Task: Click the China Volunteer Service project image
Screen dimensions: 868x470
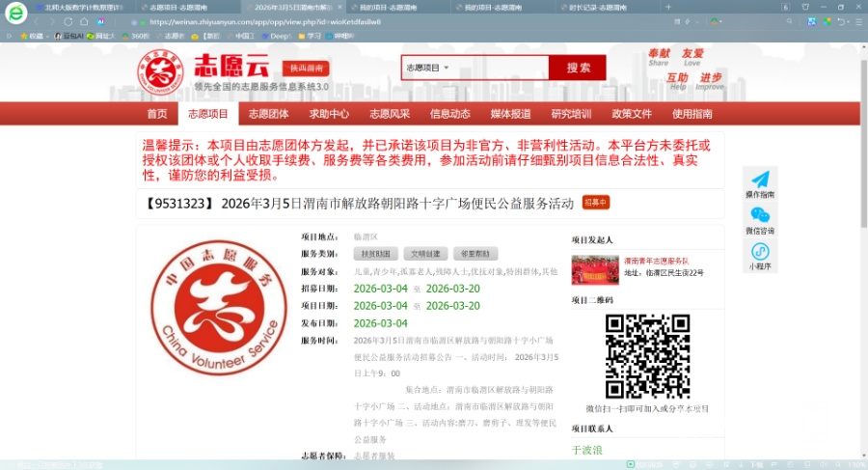Action: (x=219, y=310)
